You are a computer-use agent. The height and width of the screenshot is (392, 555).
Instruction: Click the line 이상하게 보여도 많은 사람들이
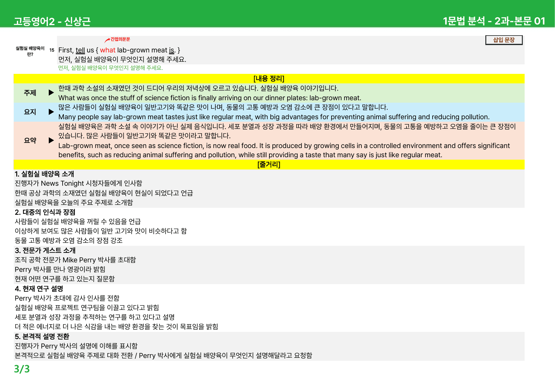point(101,231)
